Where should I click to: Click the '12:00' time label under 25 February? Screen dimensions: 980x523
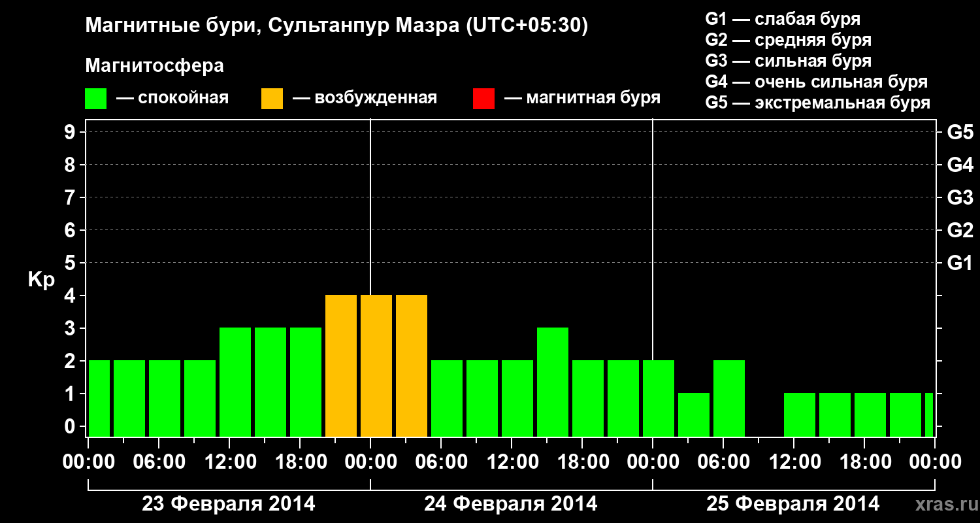[x=794, y=462]
